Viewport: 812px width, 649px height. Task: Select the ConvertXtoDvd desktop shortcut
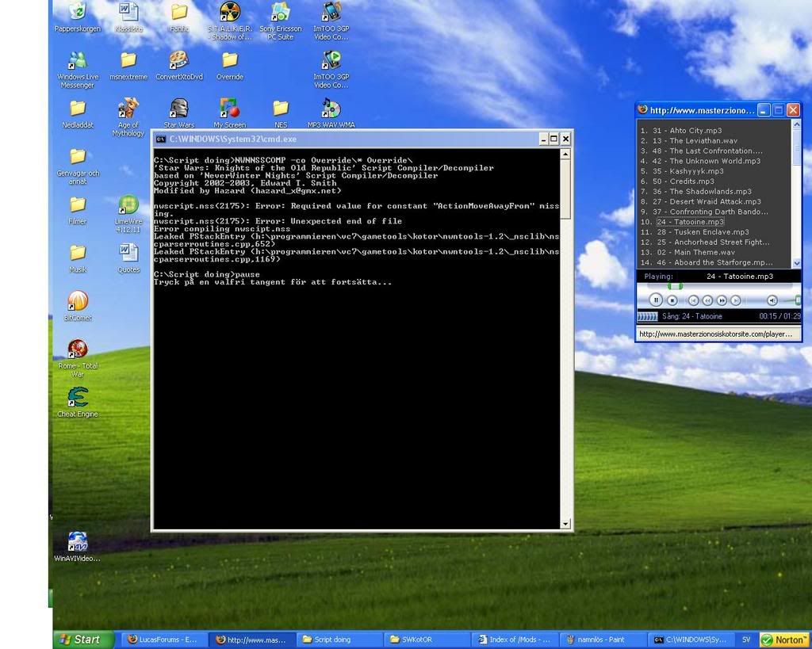(x=179, y=66)
